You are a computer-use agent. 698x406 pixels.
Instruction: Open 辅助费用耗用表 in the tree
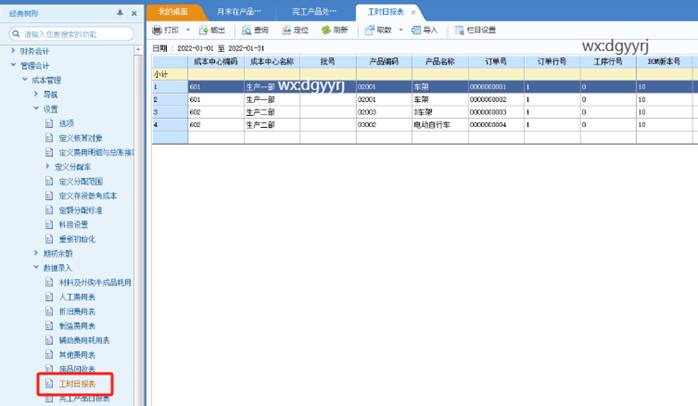click(84, 340)
